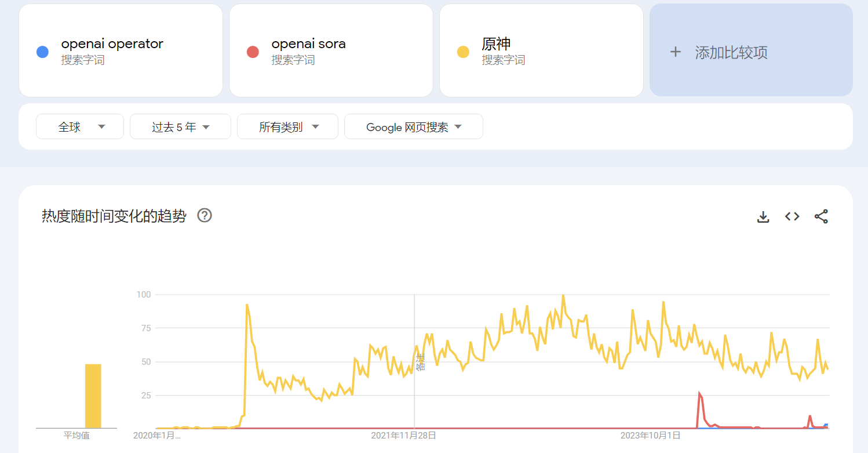Open the trend chart help icon
This screenshot has width=868, height=453.
(x=205, y=216)
